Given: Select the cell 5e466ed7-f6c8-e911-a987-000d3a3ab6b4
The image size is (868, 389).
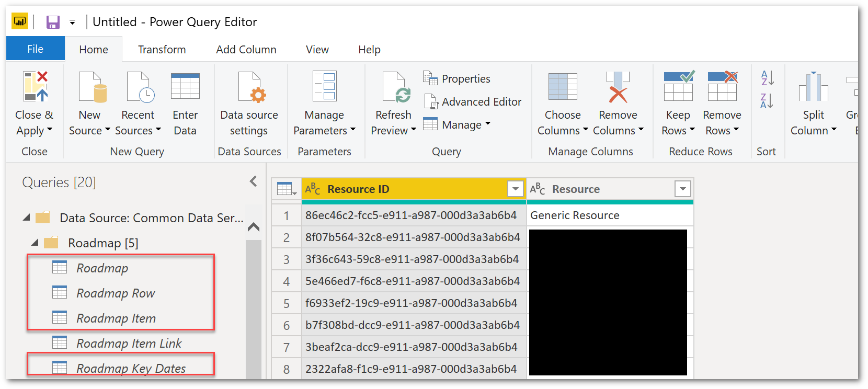Looking at the screenshot, I should point(414,281).
